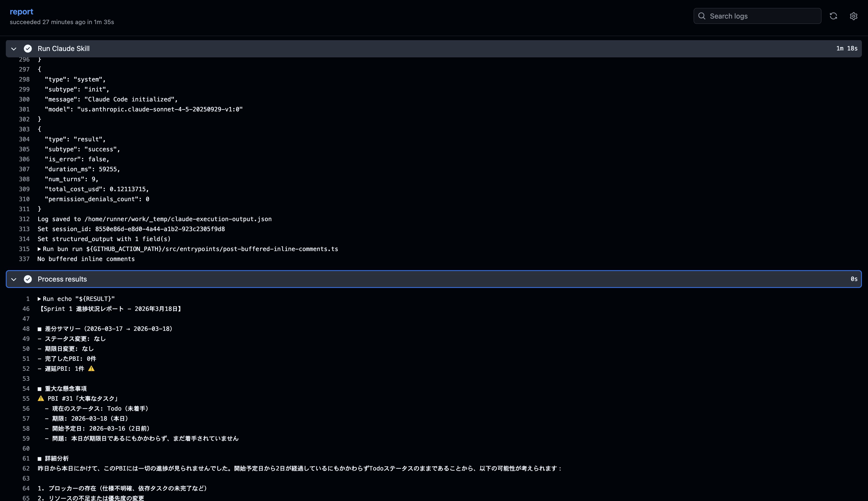
Task: Click the warning icon next to 遅延PBI count
Action: pyautogui.click(x=91, y=369)
